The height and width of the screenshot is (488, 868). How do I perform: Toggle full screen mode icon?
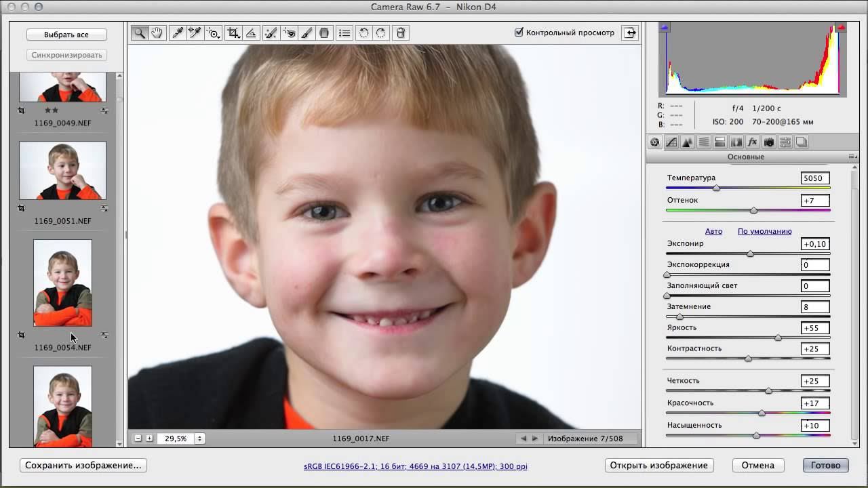tap(630, 33)
